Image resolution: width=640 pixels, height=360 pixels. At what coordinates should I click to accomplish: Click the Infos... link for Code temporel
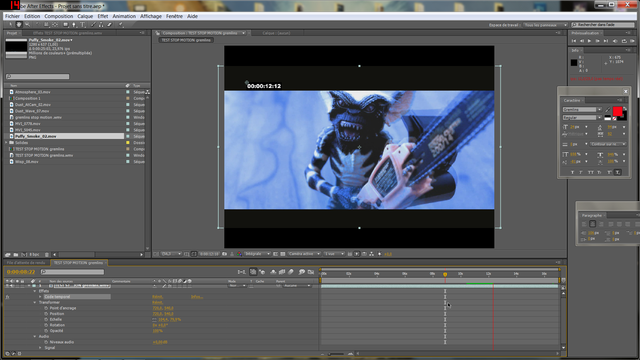pos(197,297)
